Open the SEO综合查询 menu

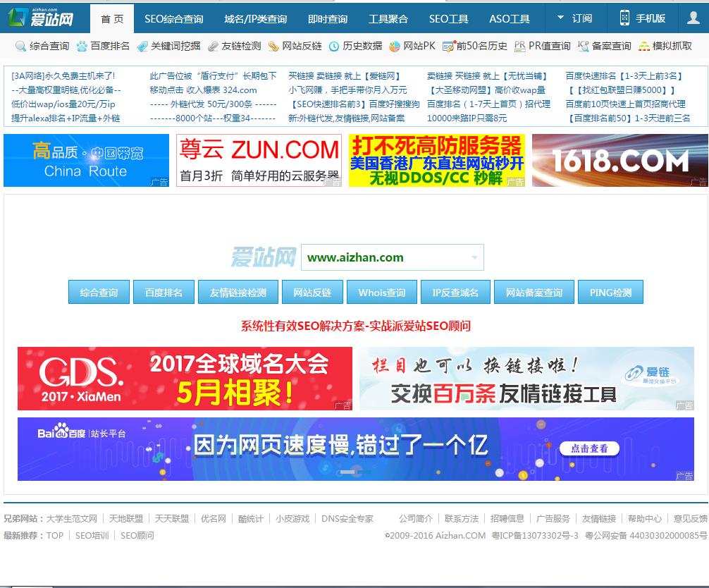[x=173, y=18]
